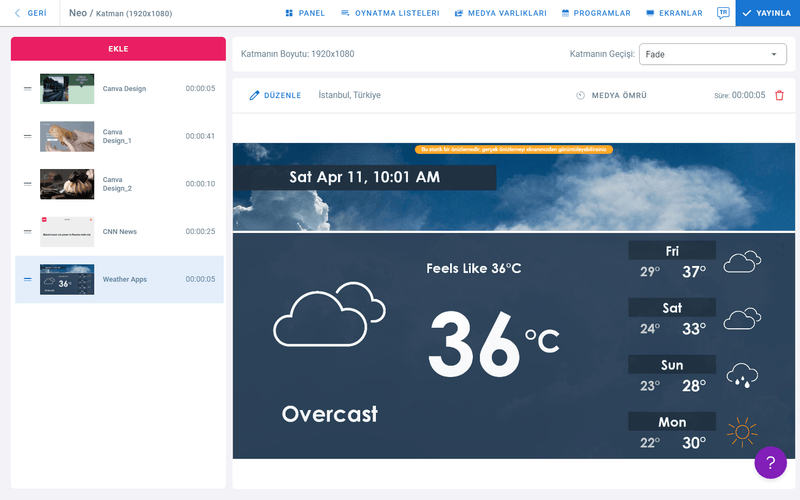The height and width of the screenshot is (500, 800).
Task: Select the Canva Design thumbnail
Action: pyautogui.click(x=67, y=89)
